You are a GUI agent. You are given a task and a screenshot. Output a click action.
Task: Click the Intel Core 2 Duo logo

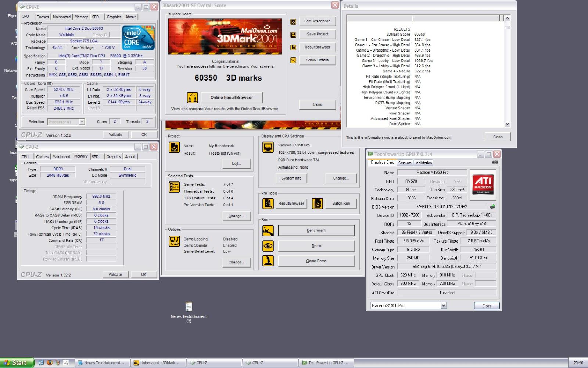pos(139,38)
